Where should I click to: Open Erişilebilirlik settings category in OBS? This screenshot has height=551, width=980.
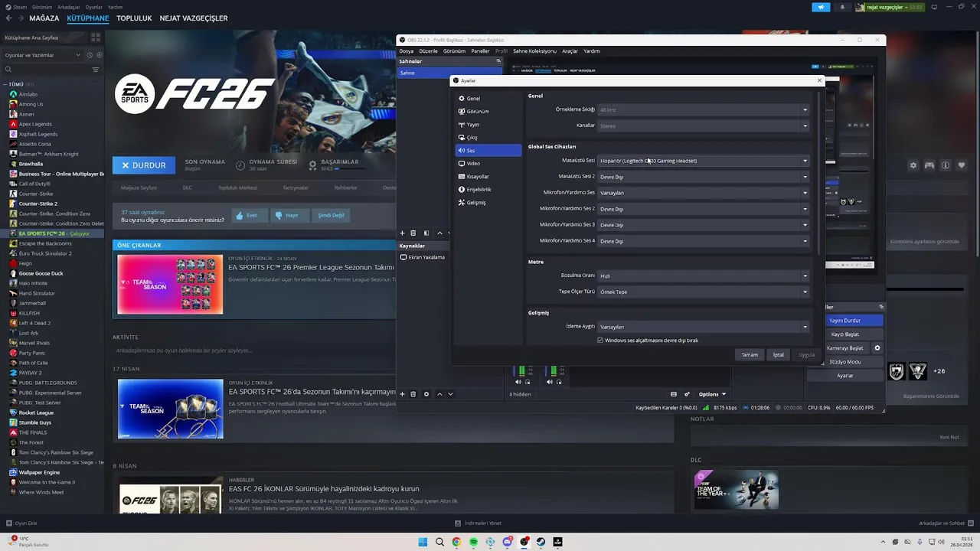[x=488, y=190]
